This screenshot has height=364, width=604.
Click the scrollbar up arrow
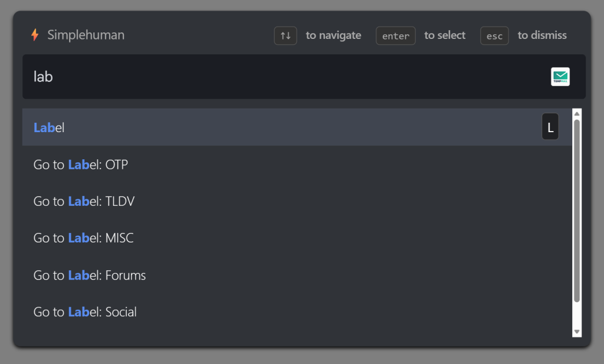577,113
